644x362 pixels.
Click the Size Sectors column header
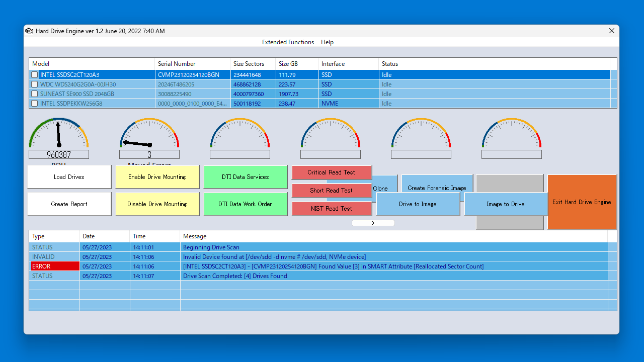pyautogui.click(x=253, y=64)
